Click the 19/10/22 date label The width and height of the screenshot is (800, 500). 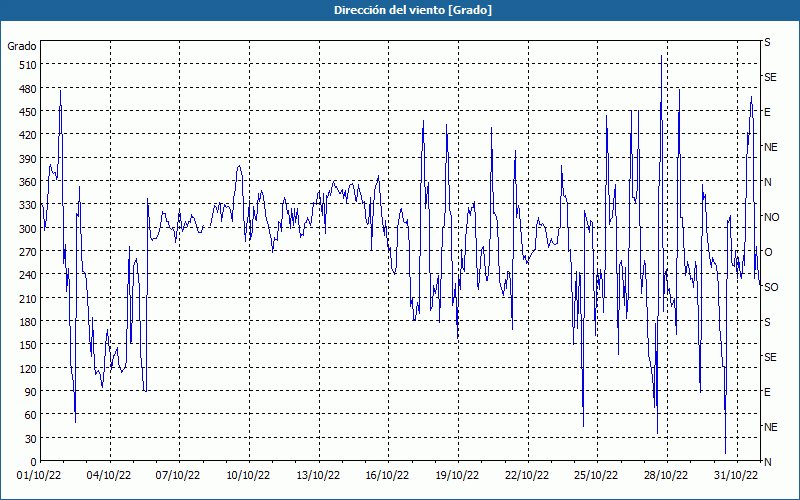tap(457, 475)
